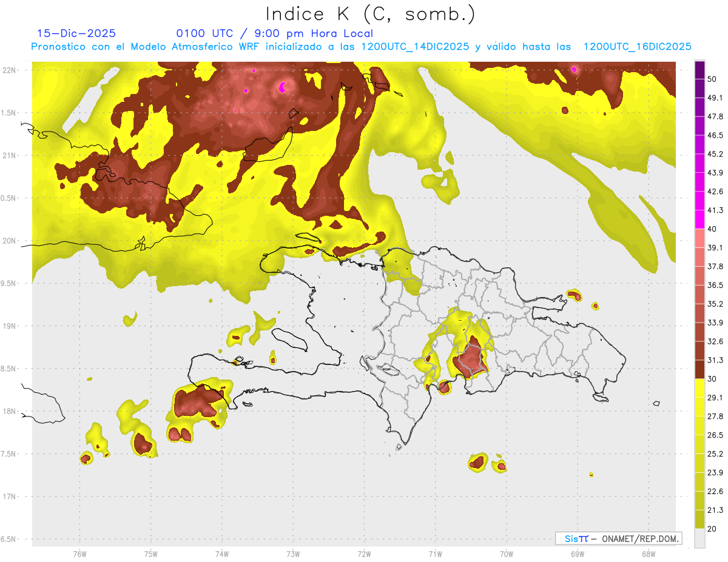Click the legend value 39.1

coord(715,248)
